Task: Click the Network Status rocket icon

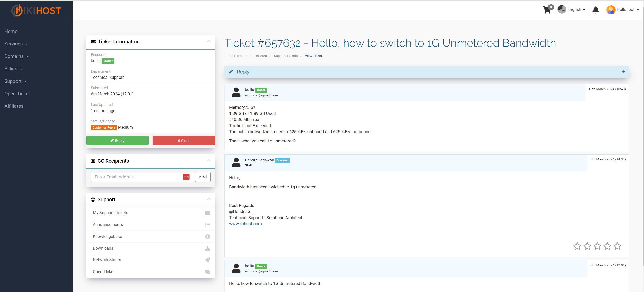Action: click(x=208, y=260)
